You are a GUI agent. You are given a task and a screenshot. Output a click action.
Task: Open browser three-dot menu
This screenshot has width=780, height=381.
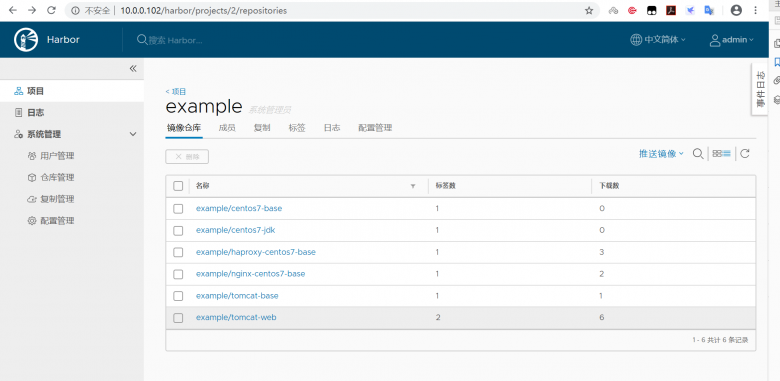pos(756,10)
